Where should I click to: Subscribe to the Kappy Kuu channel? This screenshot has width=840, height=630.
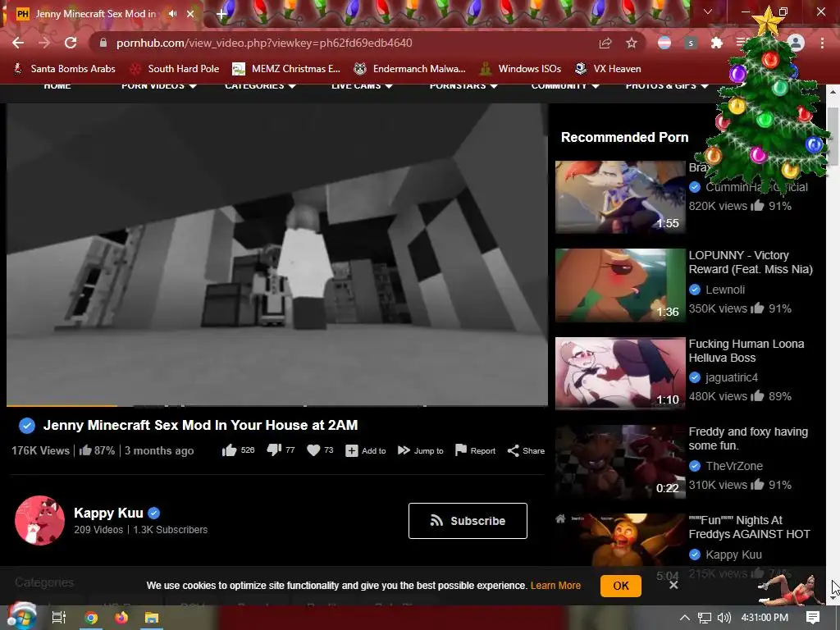468,521
